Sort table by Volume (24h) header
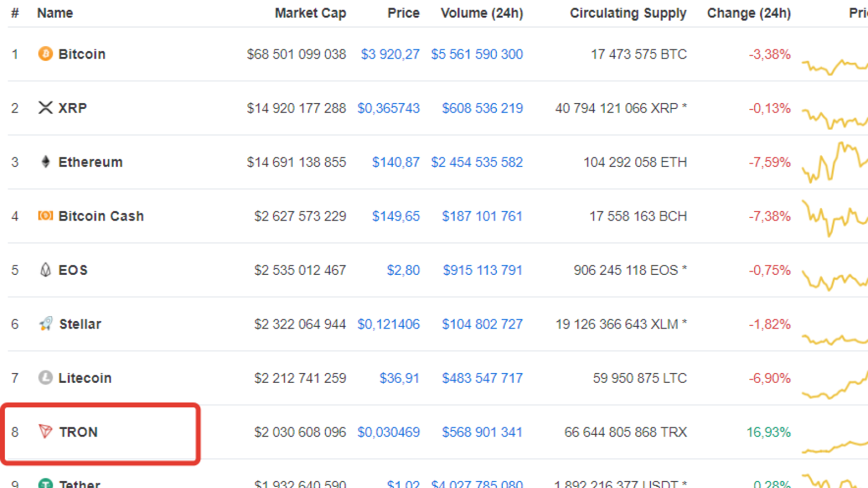 click(x=482, y=13)
